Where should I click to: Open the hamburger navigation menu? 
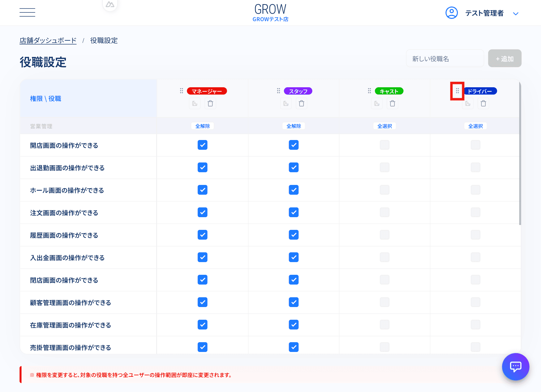coord(27,12)
